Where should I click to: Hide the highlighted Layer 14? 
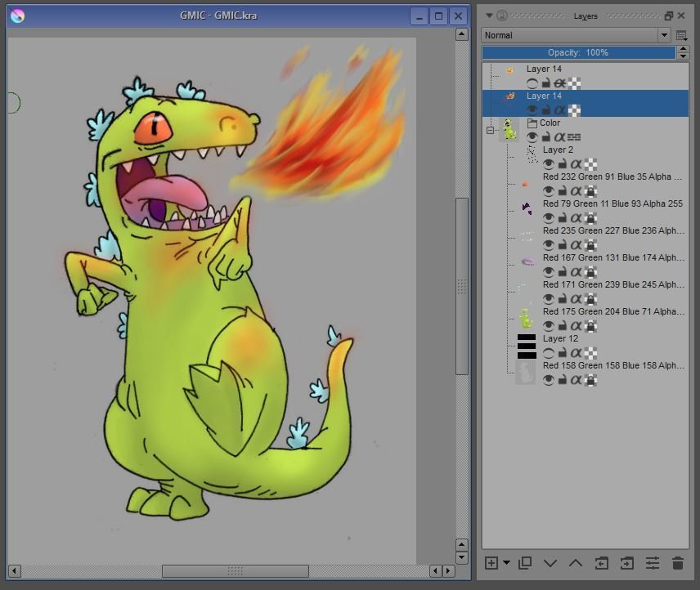[532, 110]
